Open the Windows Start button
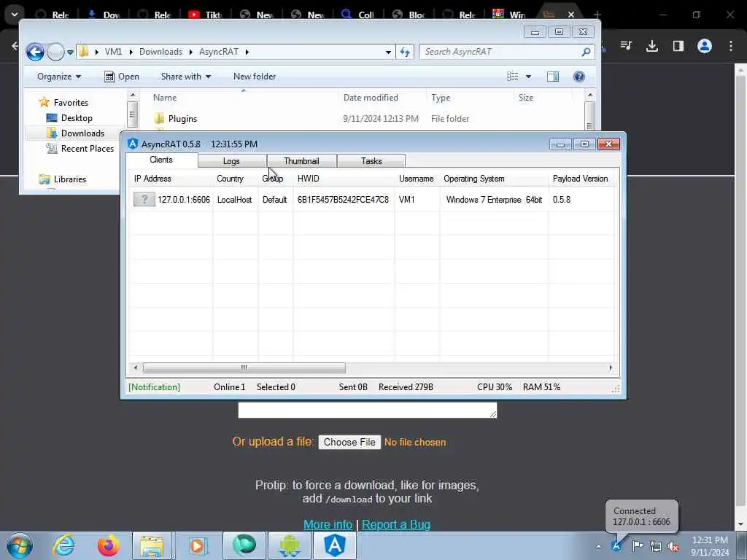This screenshot has width=747, height=560. click(20, 545)
